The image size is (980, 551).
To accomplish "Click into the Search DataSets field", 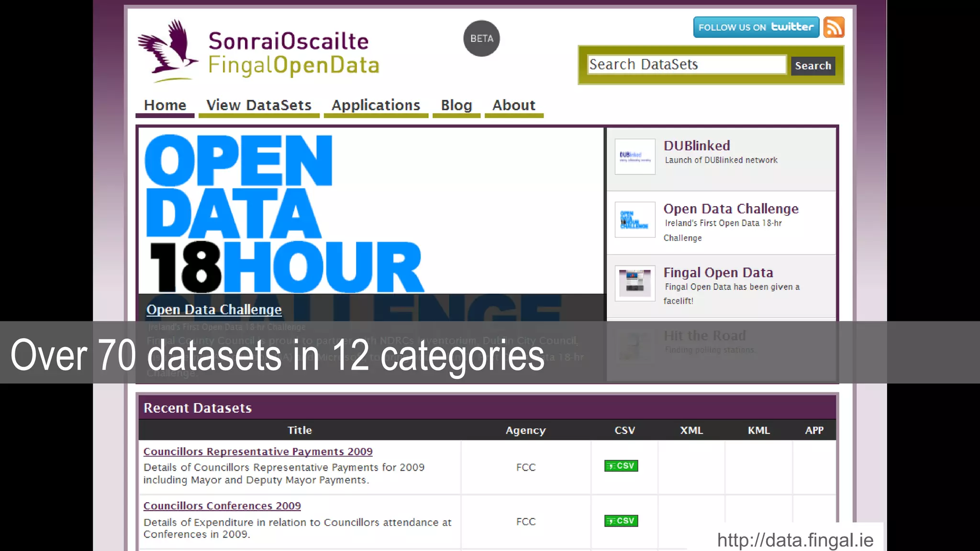I will [x=686, y=65].
